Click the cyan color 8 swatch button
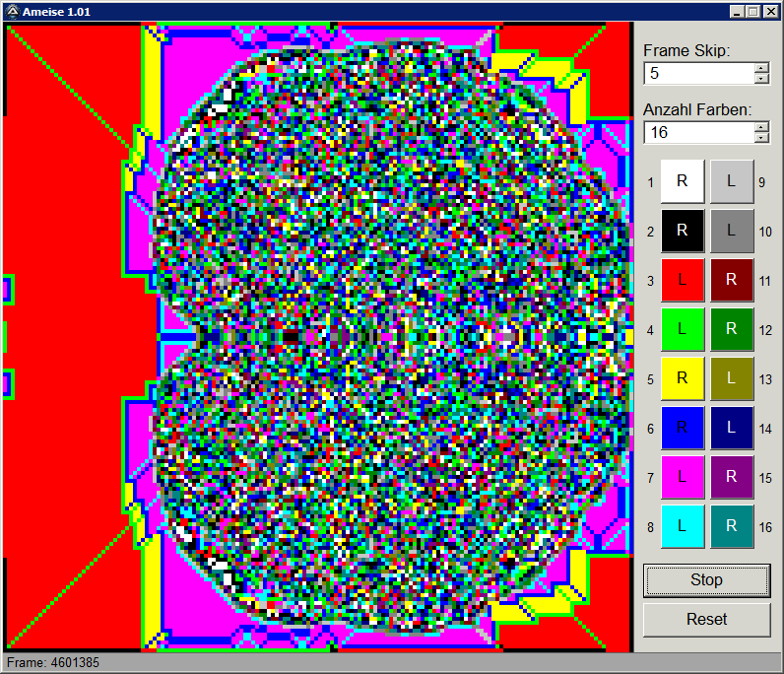 pos(682,526)
